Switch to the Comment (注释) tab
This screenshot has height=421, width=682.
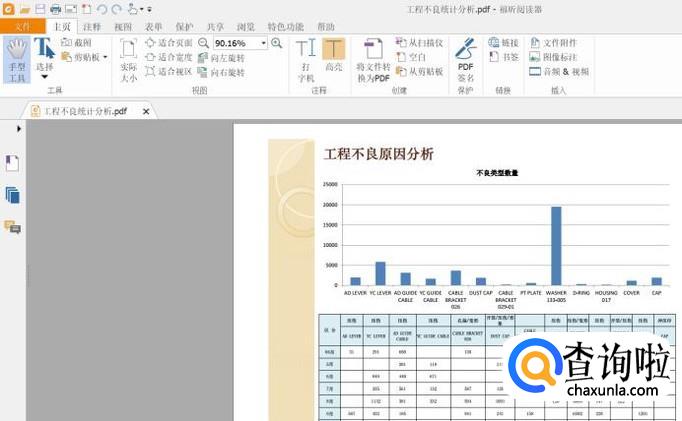click(92, 27)
